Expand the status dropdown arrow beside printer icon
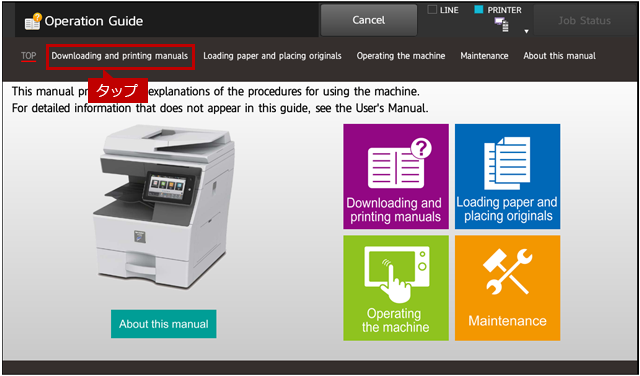640x376 pixels. 527,31
